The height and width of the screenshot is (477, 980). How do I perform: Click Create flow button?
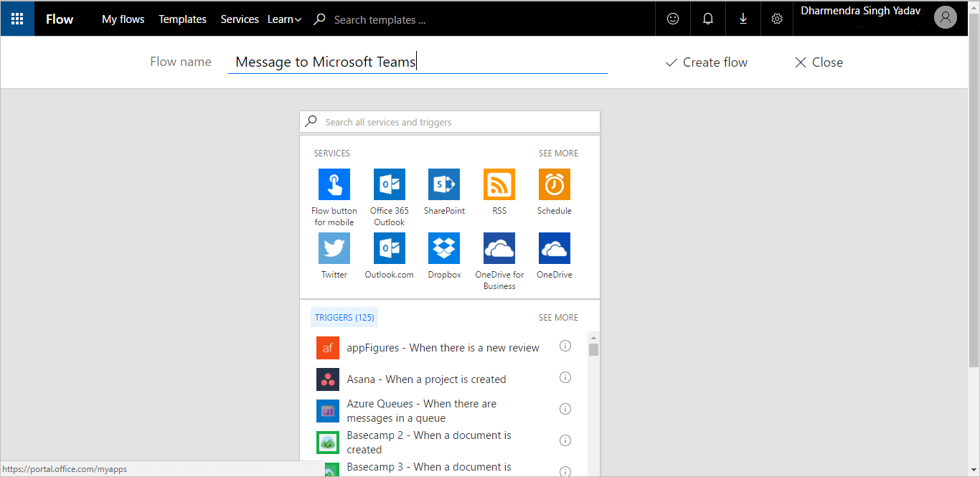coord(707,62)
